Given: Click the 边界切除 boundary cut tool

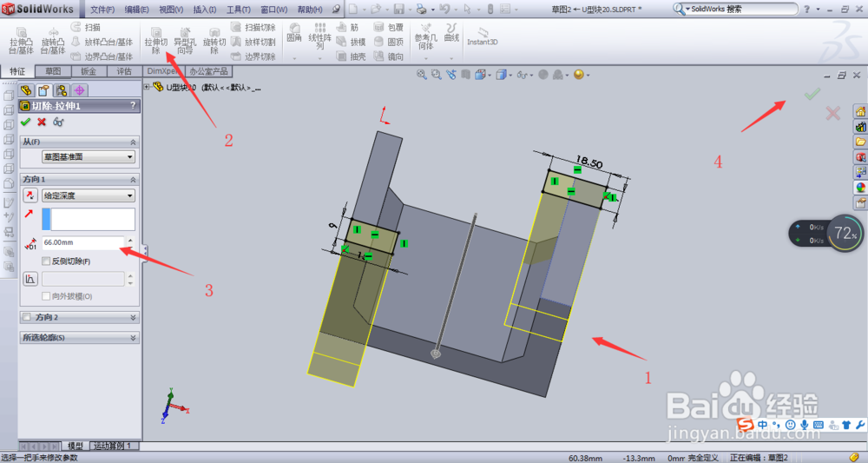Looking at the screenshot, I should [x=253, y=56].
